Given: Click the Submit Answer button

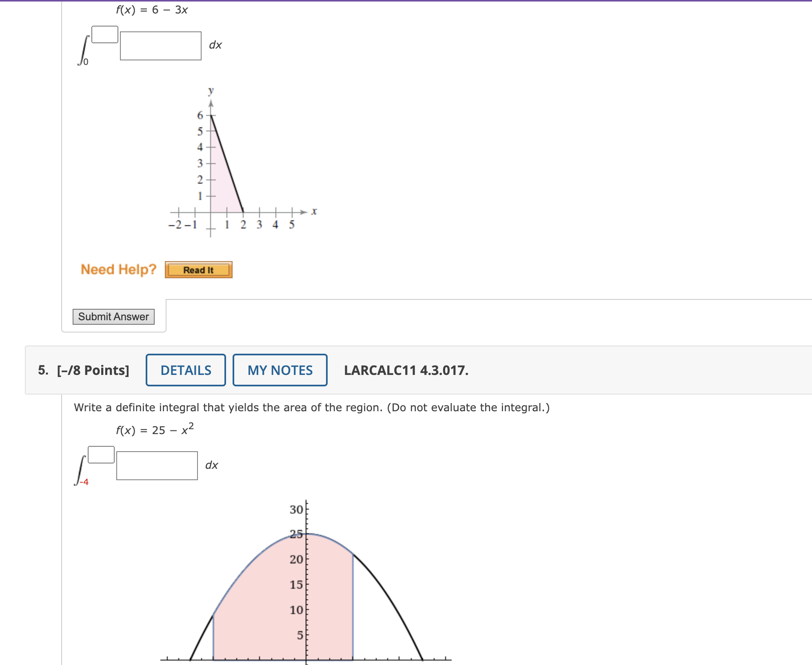Looking at the screenshot, I should pyautogui.click(x=113, y=317).
